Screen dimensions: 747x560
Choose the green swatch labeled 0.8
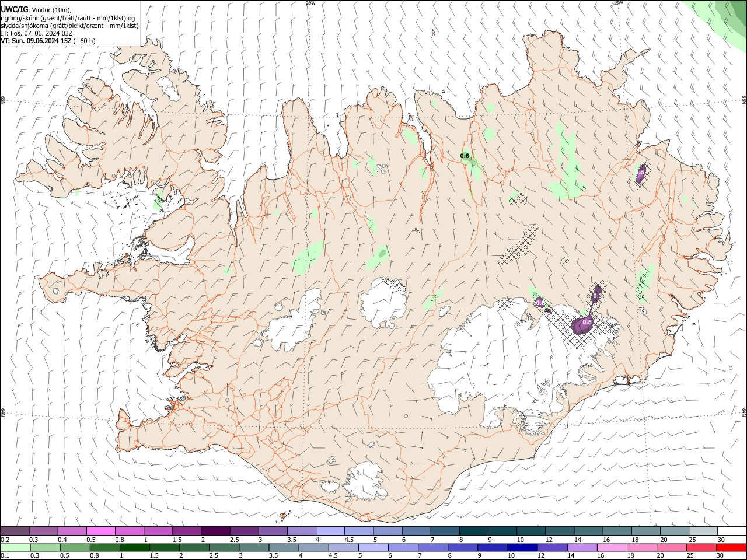(x=104, y=548)
